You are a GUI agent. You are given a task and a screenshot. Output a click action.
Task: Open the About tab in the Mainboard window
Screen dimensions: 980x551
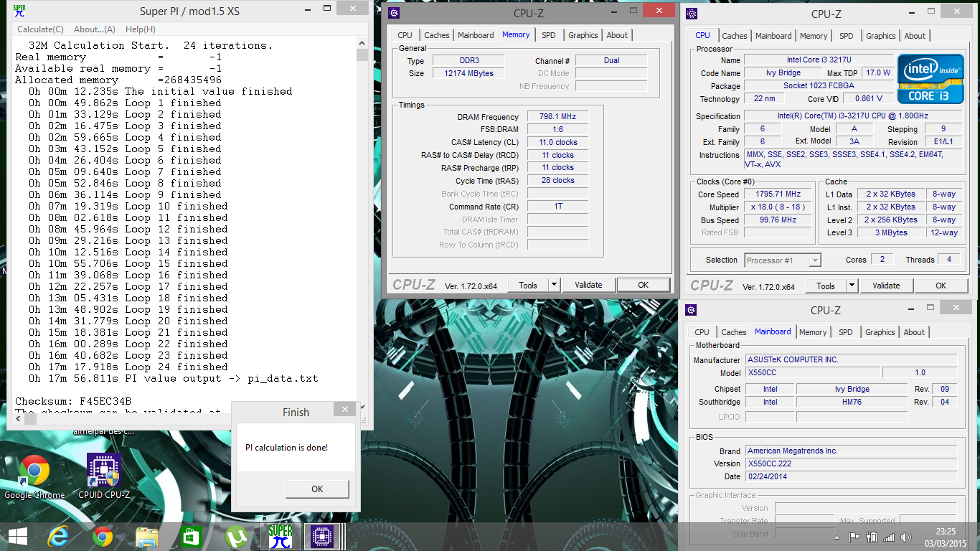click(914, 332)
